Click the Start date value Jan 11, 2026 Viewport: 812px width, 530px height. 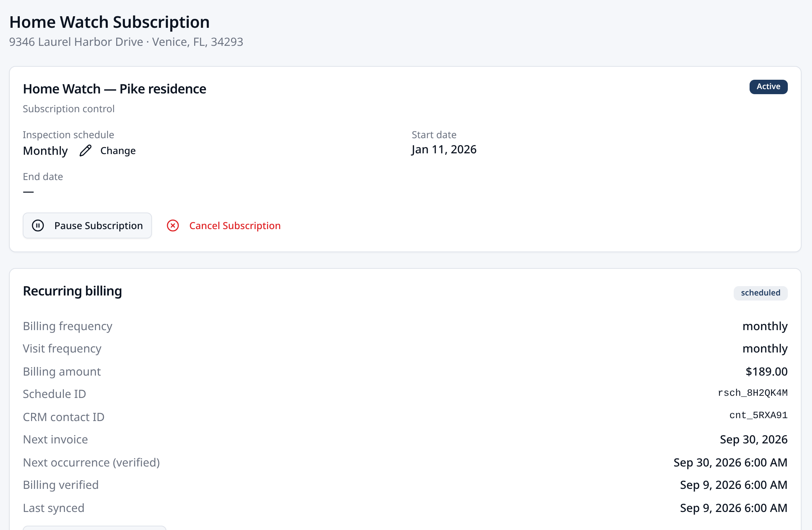coord(444,149)
